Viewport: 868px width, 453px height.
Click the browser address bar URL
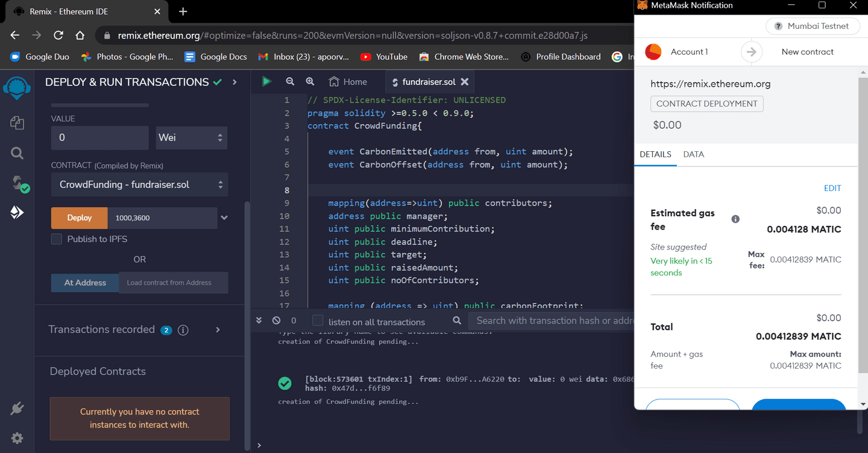point(353,36)
